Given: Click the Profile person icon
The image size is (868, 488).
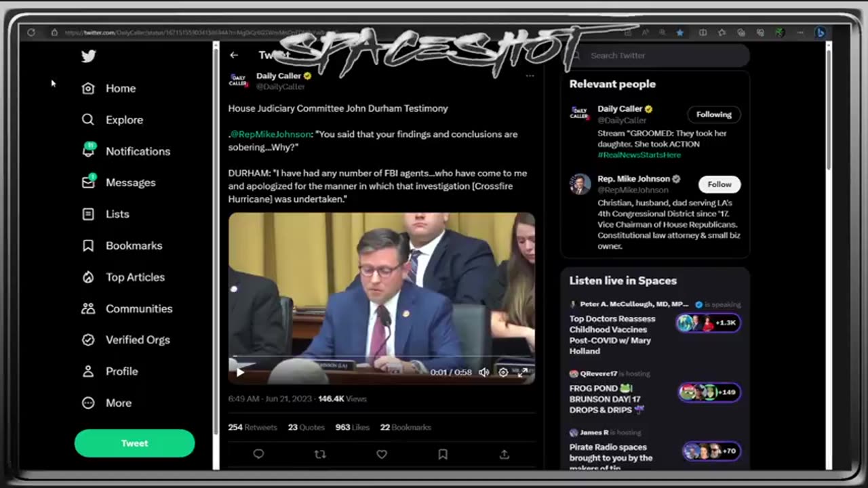Looking at the screenshot, I should pyautogui.click(x=88, y=371).
